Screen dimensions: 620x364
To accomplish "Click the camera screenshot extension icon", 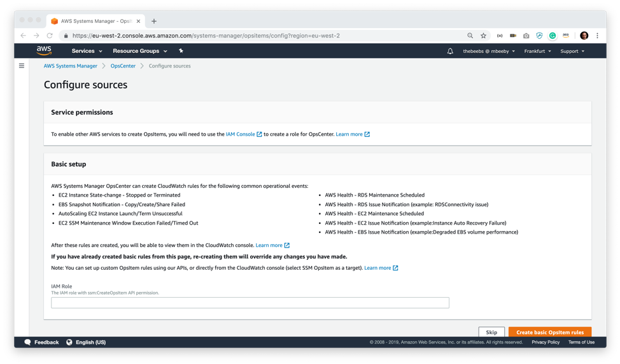I will tap(526, 36).
